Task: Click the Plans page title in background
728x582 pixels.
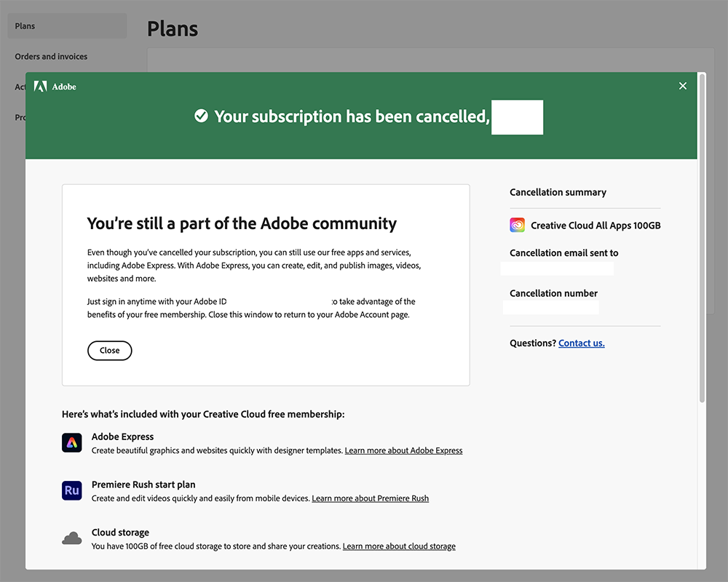Action: tap(173, 29)
